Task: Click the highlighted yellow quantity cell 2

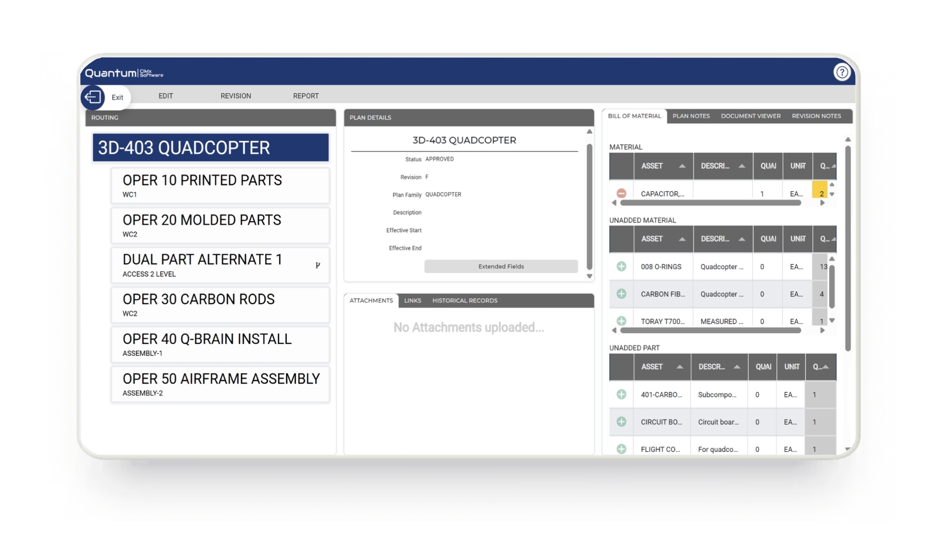Action: pos(820,191)
